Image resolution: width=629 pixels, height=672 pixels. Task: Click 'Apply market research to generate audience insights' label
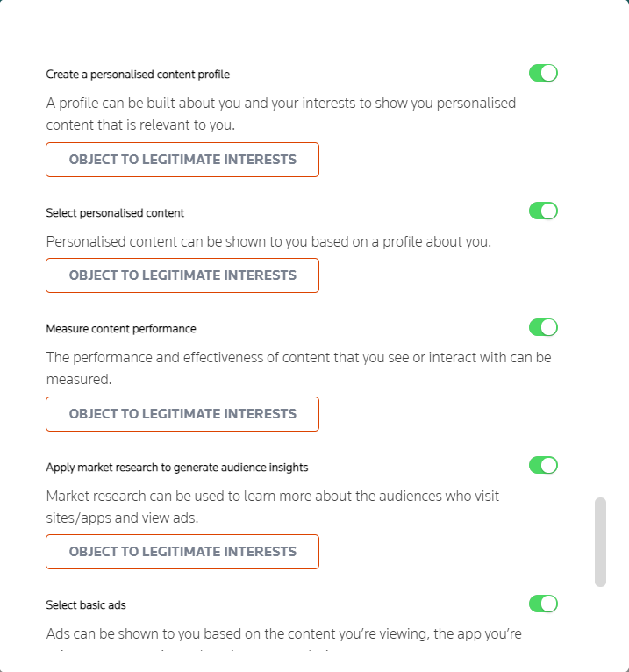click(x=177, y=468)
